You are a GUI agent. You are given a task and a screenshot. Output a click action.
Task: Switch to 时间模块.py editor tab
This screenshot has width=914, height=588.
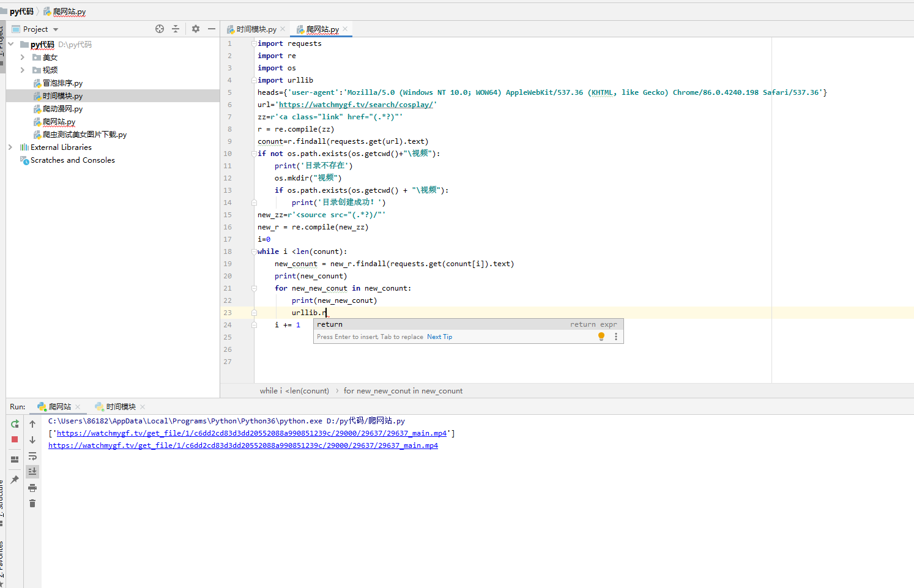click(256, 29)
